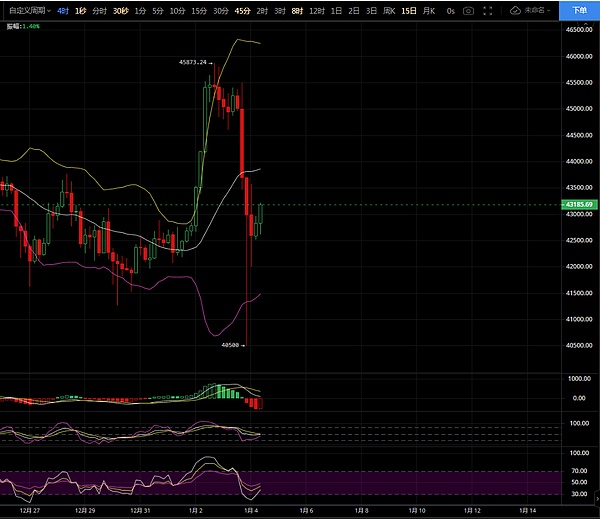Open the 自定义周期 custom period dropdown

[x=26, y=10]
